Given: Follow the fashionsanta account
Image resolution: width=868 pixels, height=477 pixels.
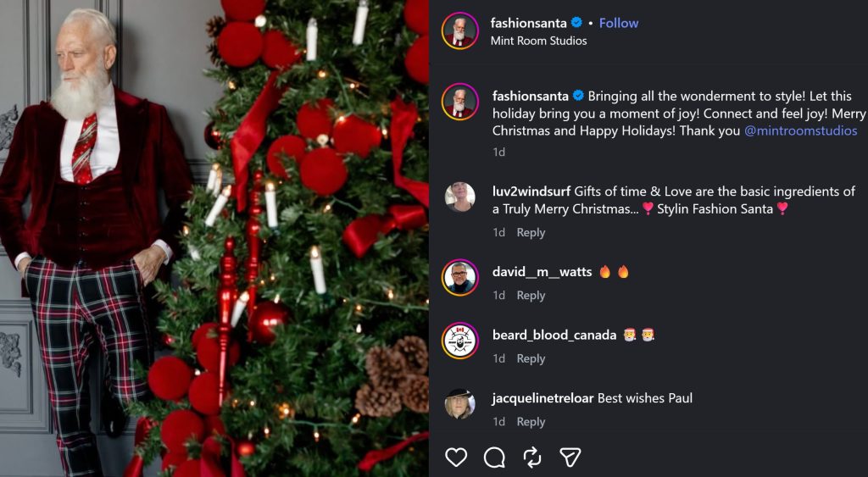Looking at the screenshot, I should coord(619,23).
